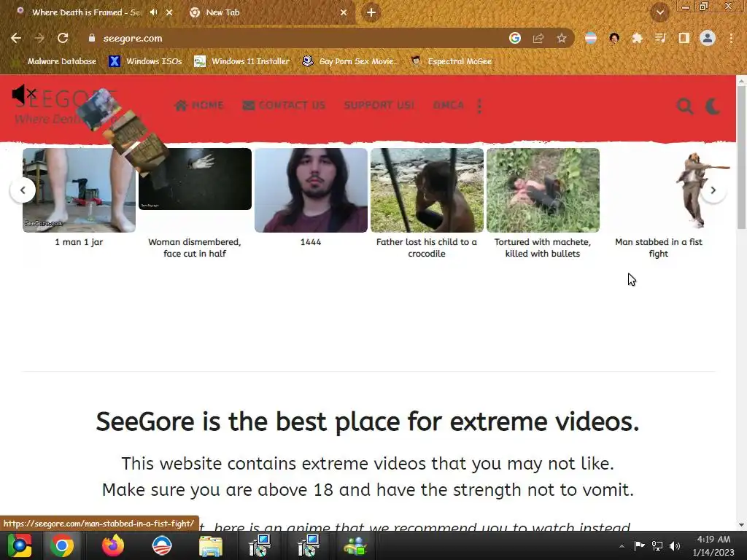Open the Chrome profile avatar
This screenshot has height=560, width=747.
point(708,38)
